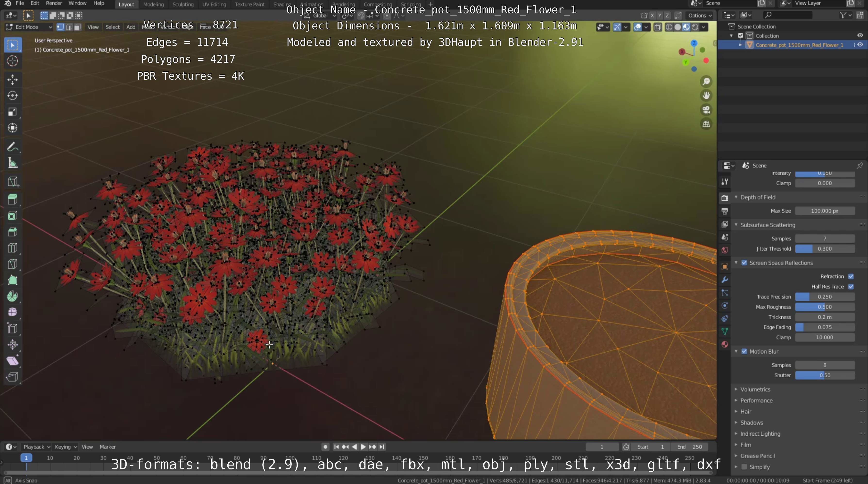
Task: Open the Output properties tab
Action: point(725,211)
